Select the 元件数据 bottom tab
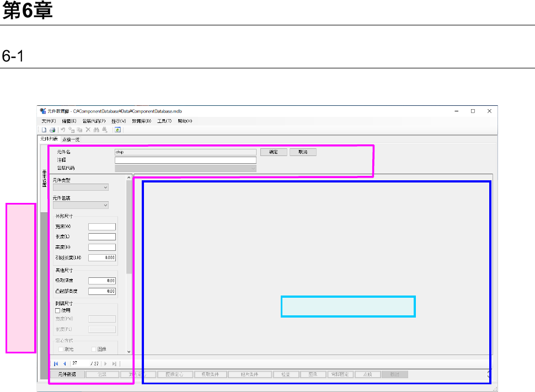535x392 pixels. click(67, 374)
